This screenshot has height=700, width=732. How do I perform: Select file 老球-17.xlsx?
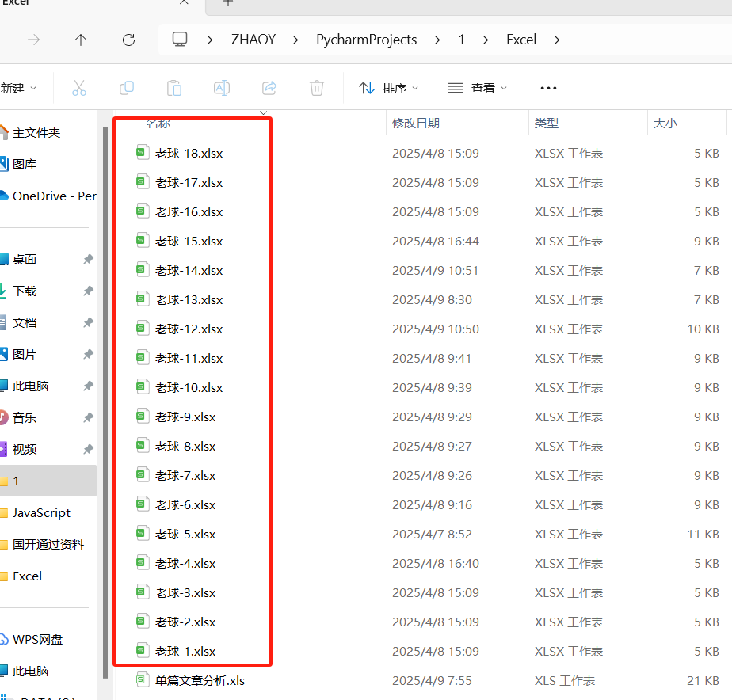(x=189, y=182)
